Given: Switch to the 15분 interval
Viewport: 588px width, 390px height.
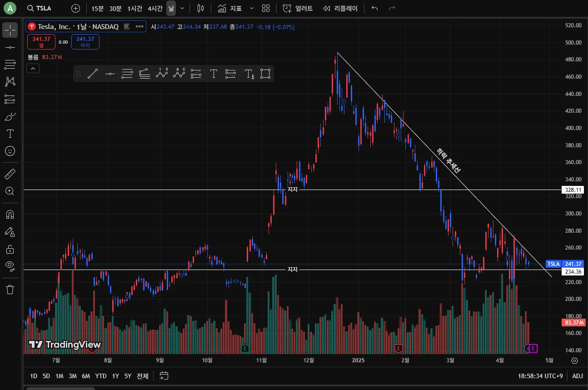Looking at the screenshot, I should (x=98, y=8).
